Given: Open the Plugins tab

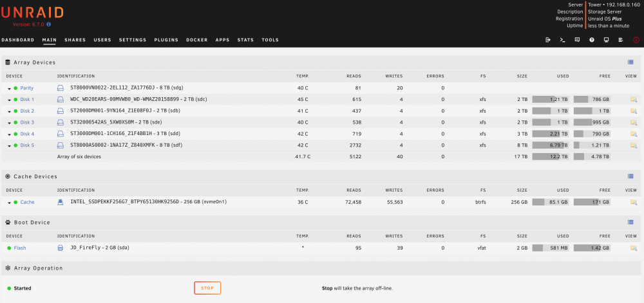Looking at the screenshot, I should point(166,40).
